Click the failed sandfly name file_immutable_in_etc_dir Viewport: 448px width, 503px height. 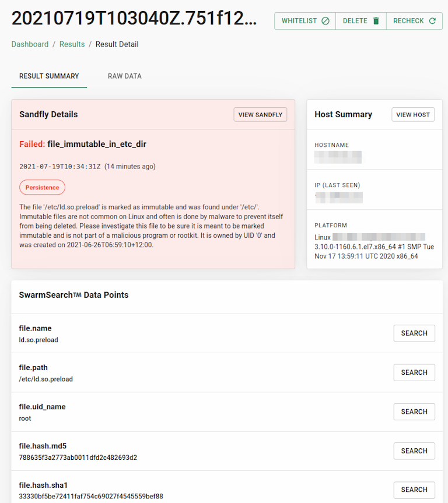[x=97, y=145]
